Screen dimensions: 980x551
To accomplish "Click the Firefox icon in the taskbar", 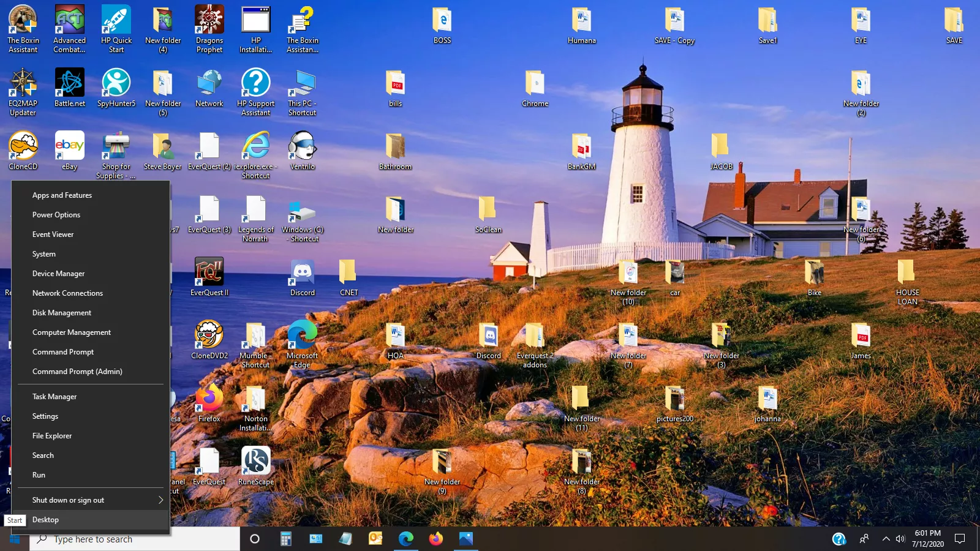I will coord(435,539).
